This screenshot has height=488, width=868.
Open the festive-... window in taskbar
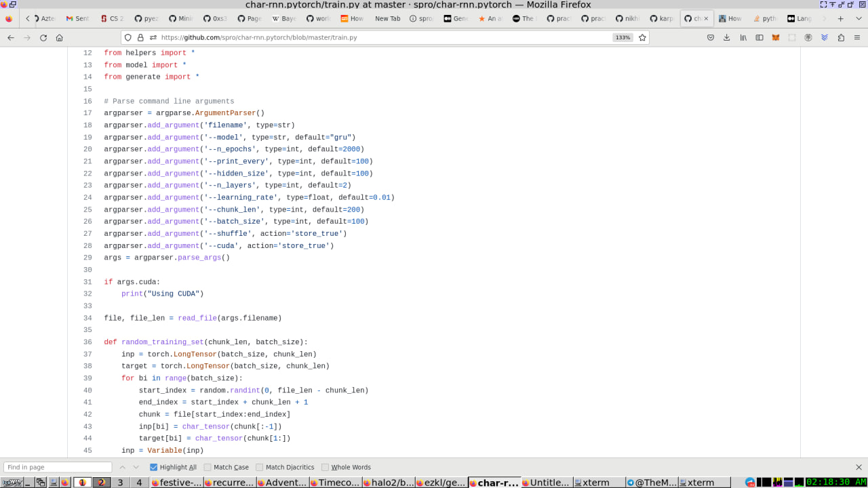click(176, 483)
